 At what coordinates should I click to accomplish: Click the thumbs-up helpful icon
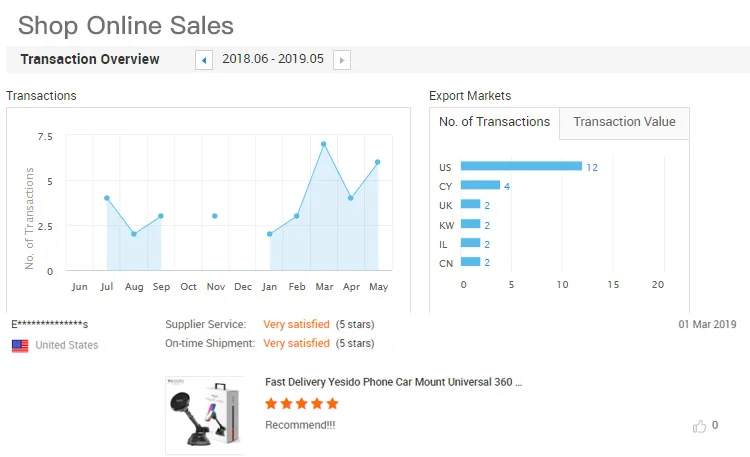(x=699, y=426)
